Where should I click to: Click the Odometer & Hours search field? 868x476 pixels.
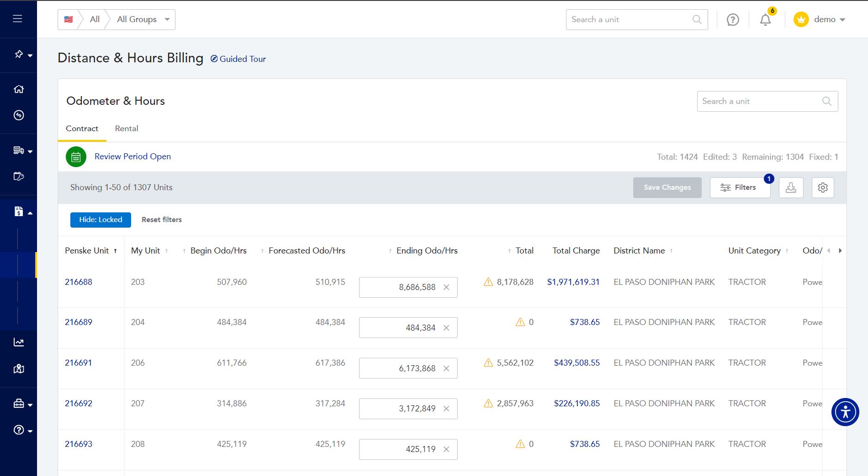[x=767, y=101]
